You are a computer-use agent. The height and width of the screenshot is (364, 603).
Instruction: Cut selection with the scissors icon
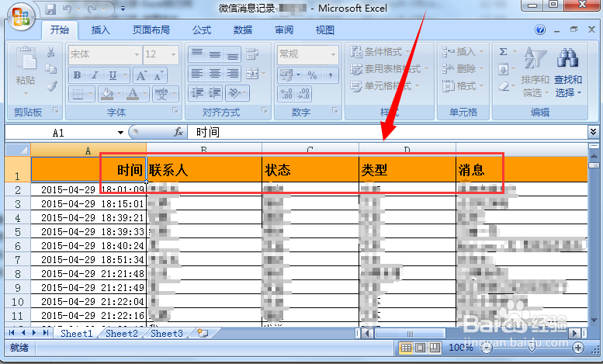50,52
